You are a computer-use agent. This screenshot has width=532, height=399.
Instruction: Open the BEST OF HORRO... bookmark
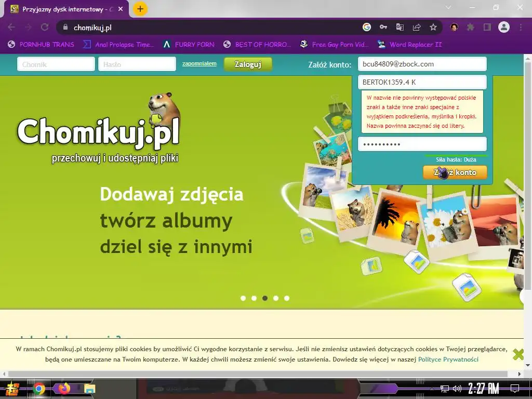[x=257, y=45]
